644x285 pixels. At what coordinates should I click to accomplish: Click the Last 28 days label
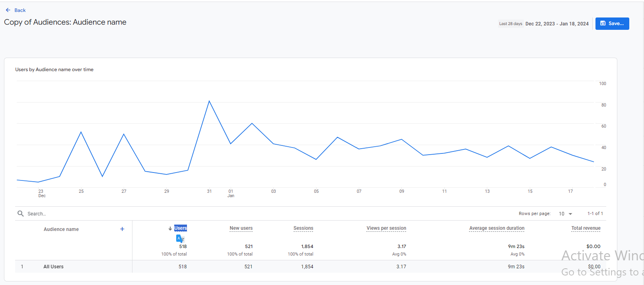point(510,24)
